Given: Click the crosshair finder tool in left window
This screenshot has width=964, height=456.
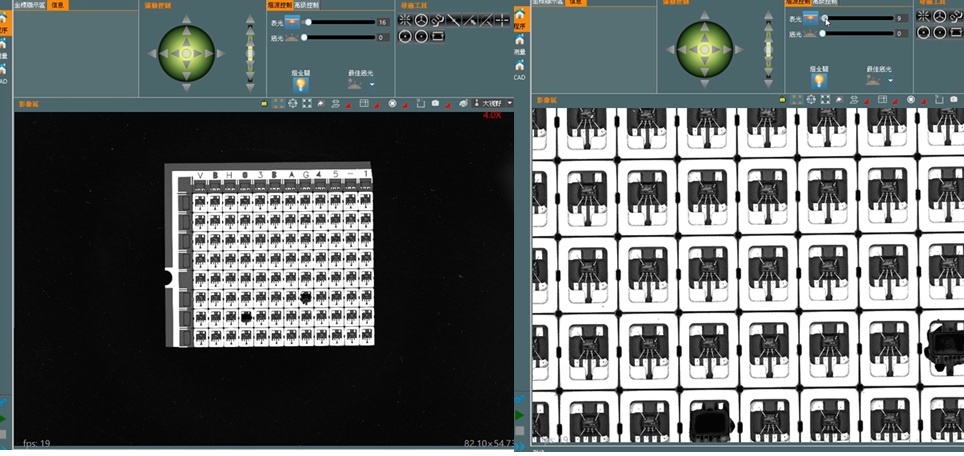Looking at the screenshot, I should (x=502, y=20).
